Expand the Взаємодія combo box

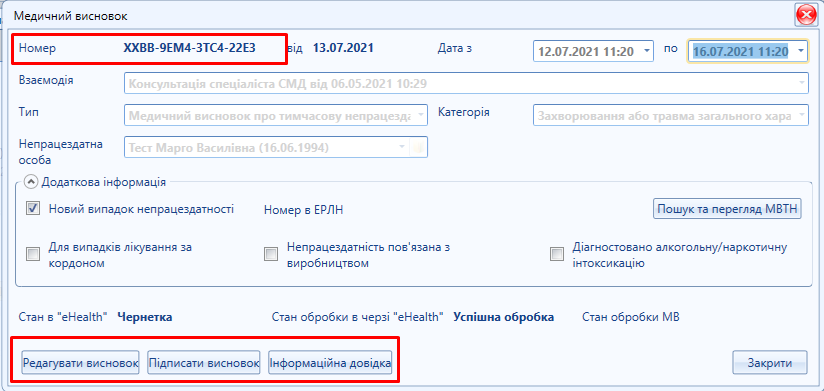(801, 83)
